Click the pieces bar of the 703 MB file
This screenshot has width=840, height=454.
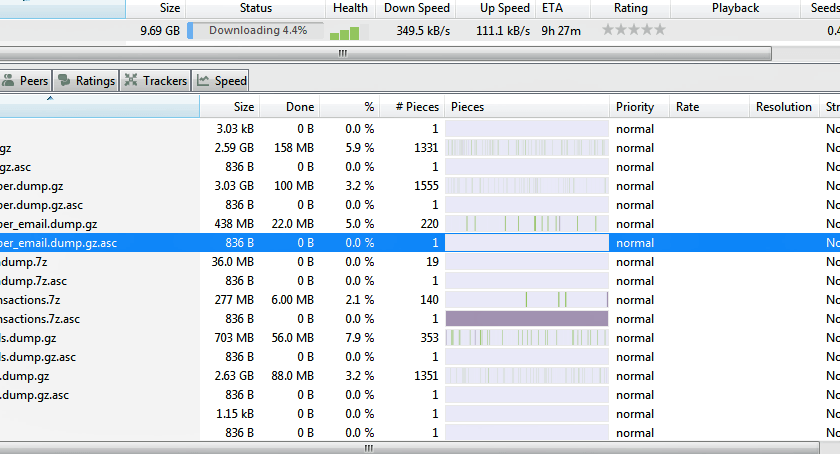click(x=526, y=338)
